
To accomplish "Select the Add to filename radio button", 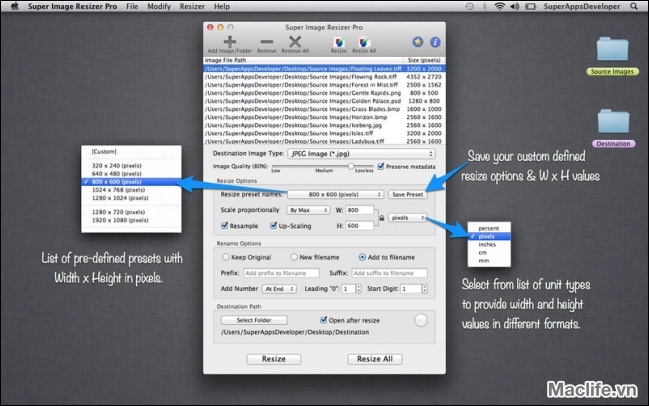I will (x=362, y=257).
